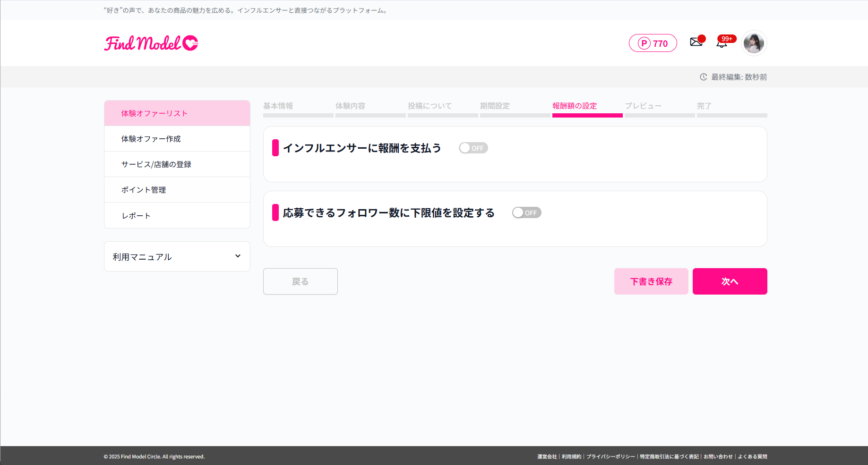Click the 戻る button

click(x=301, y=281)
